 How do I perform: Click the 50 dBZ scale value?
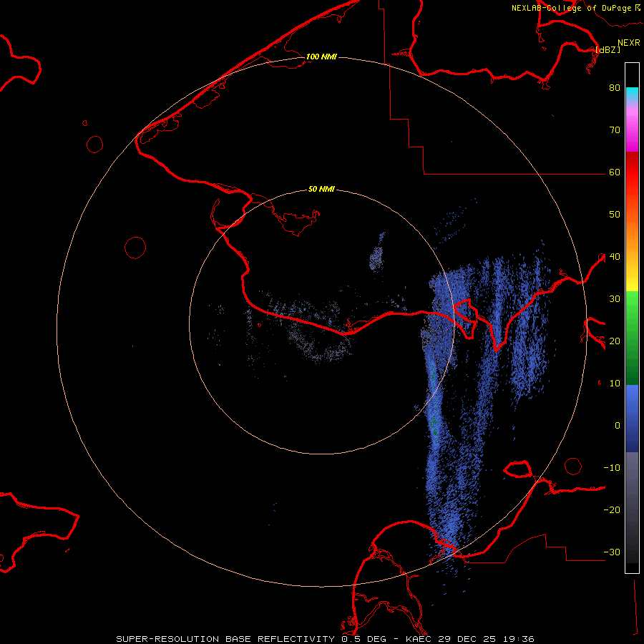coord(615,215)
